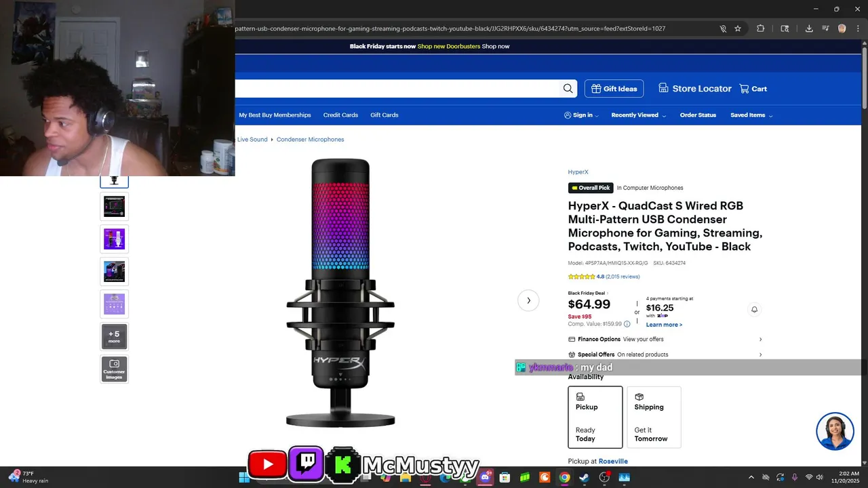Focus the Best Buy search field

tap(399, 89)
